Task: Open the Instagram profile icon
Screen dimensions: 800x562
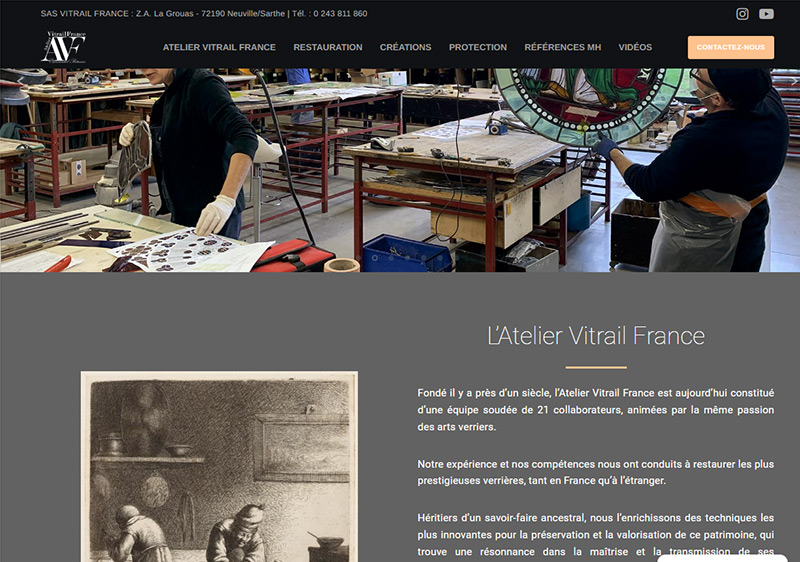Action: (742, 14)
